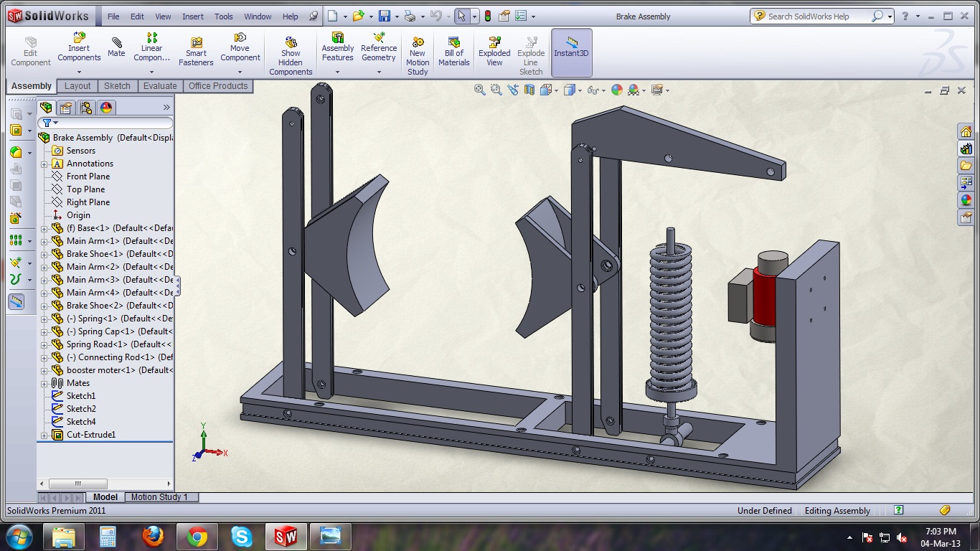Select booster moter<1> in the tree

click(112, 370)
